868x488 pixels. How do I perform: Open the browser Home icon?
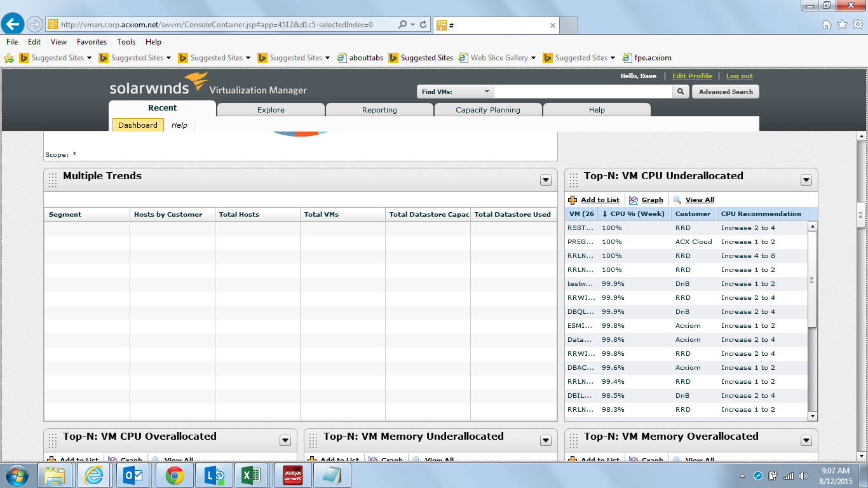tap(827, 24)
